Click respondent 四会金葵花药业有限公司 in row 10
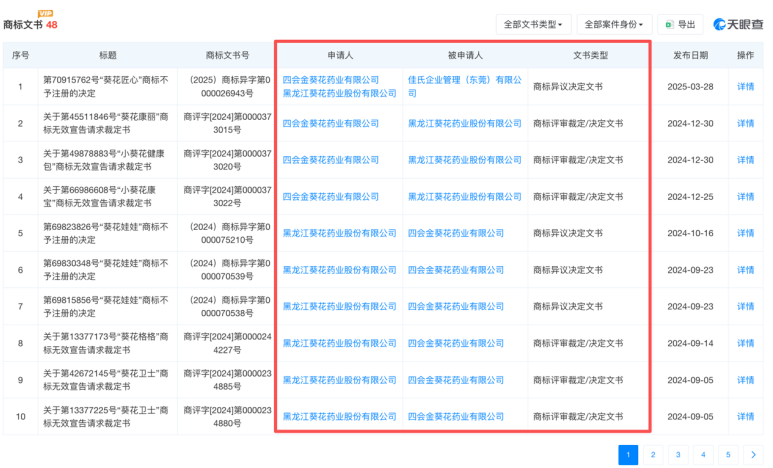Image resolution: width=773 pixels, height=468 pixels. tap(456, 416)
